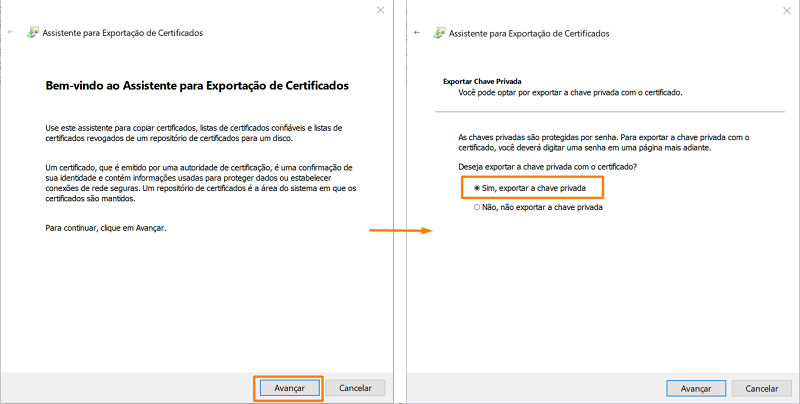Close the Exportar Chave Privada wizard window
Image resolution: width=800 pixels, height=404 pixels.
point(787,10)
